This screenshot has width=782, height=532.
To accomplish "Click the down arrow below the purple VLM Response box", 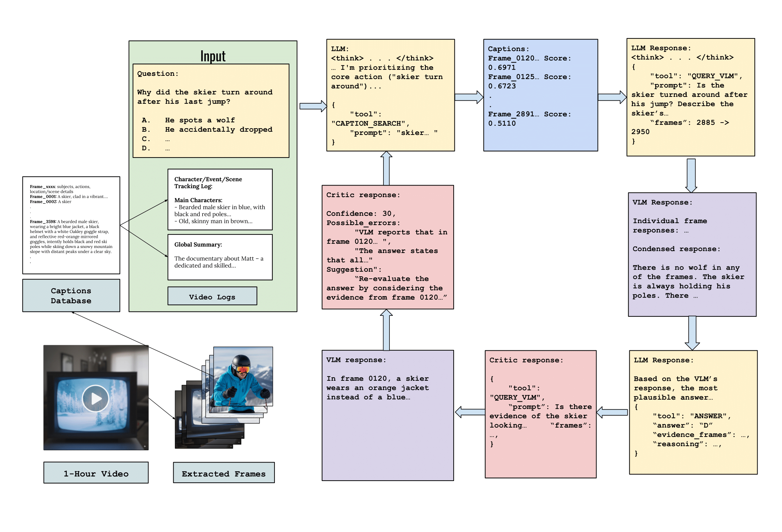I will pyautogui.click(x=692, y=333).
